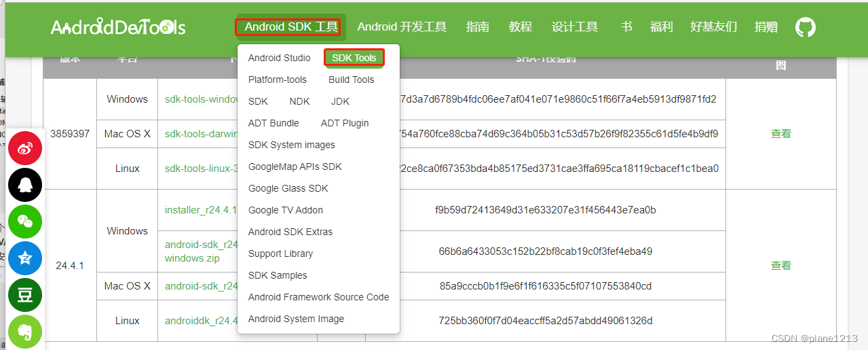Open the 福利 menu item
The image size is (868, 350).
(661, 27)
